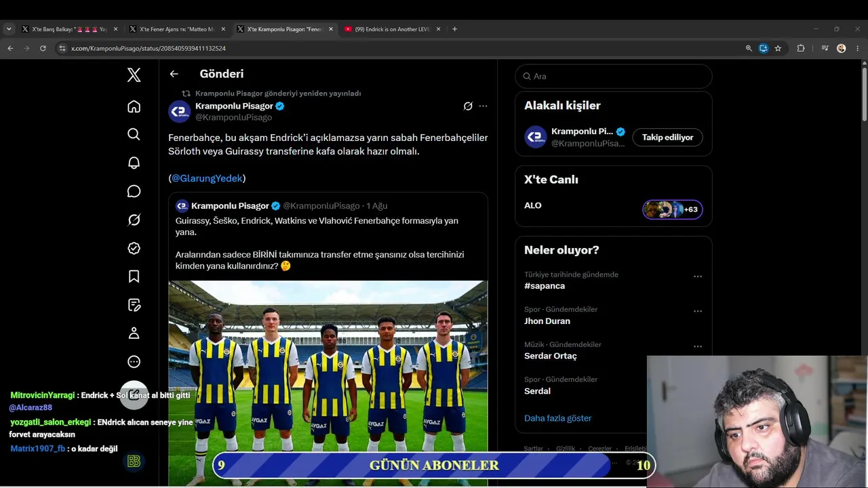The height and width of the screenshot is (488, 868).
Task: Go back using the Gönderi header arrow
Action: (x=174, y=74)
